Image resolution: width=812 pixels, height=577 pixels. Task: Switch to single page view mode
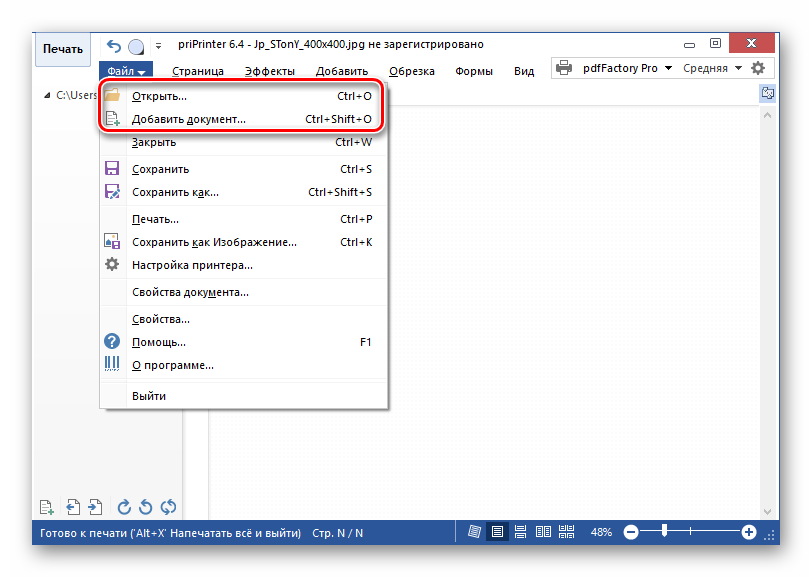[496, 533]
